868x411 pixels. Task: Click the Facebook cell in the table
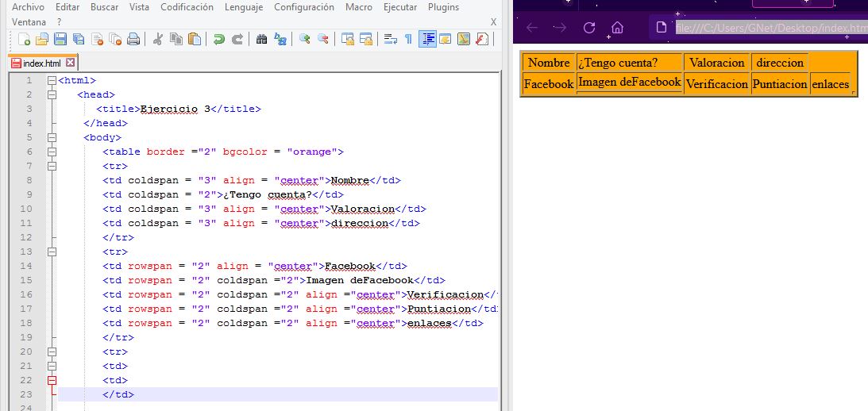click(x=549, y=84)
